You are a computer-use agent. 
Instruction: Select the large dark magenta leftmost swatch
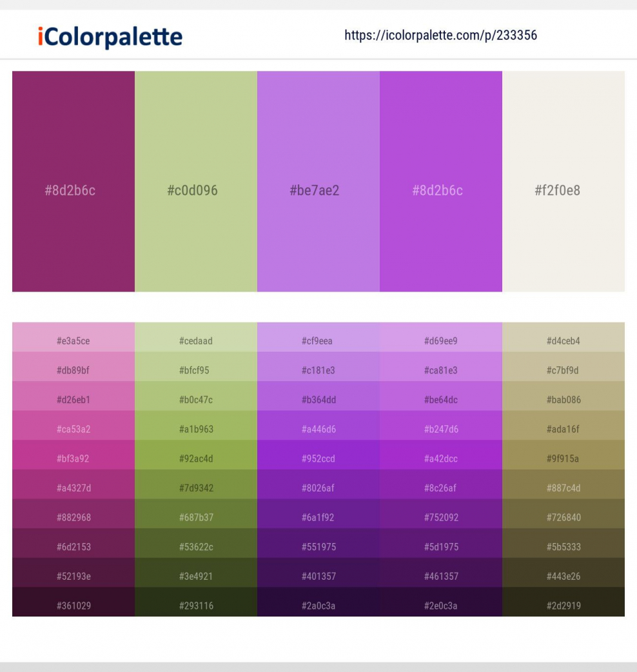(x=73, y=181)
